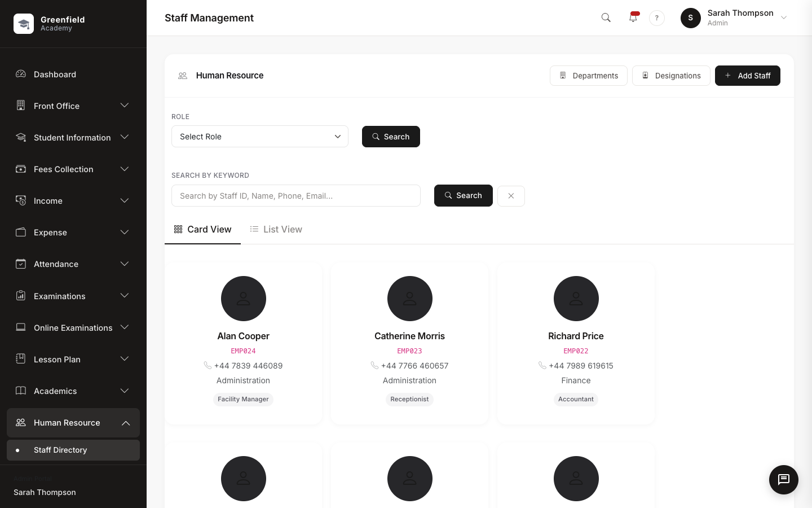812x508 pixels.
Task: Expand the Income chevron
Action: [x=125, y=200]
